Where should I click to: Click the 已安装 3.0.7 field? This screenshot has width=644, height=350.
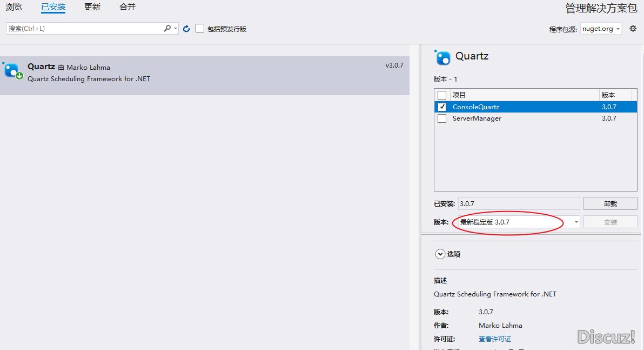519,203
